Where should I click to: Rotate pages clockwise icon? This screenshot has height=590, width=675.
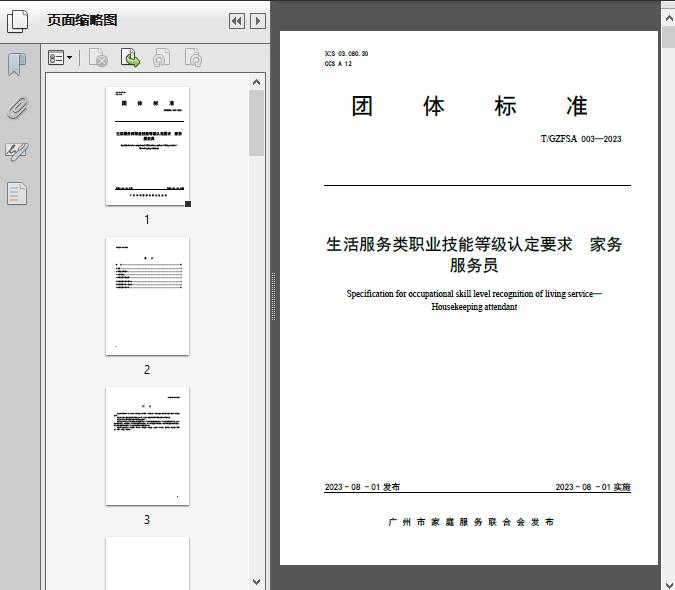tap(193, 59)
